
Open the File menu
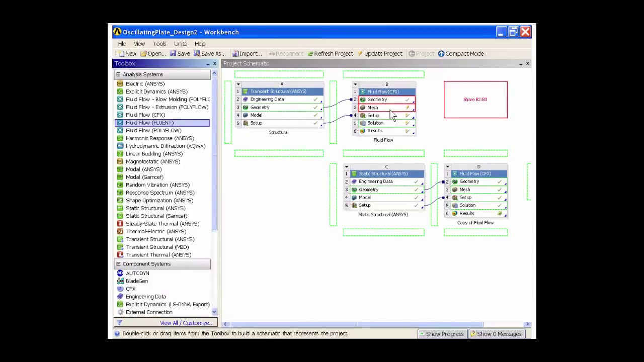click(122, 44)
